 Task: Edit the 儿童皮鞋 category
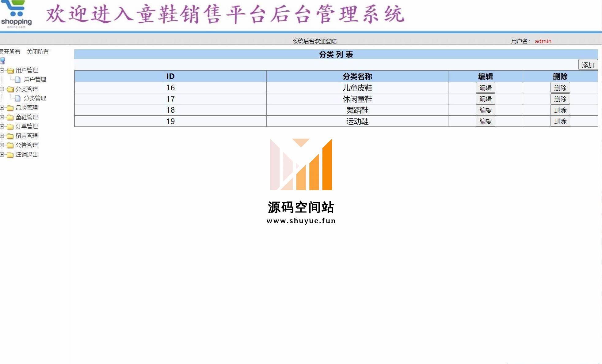(x=485, y=88)
